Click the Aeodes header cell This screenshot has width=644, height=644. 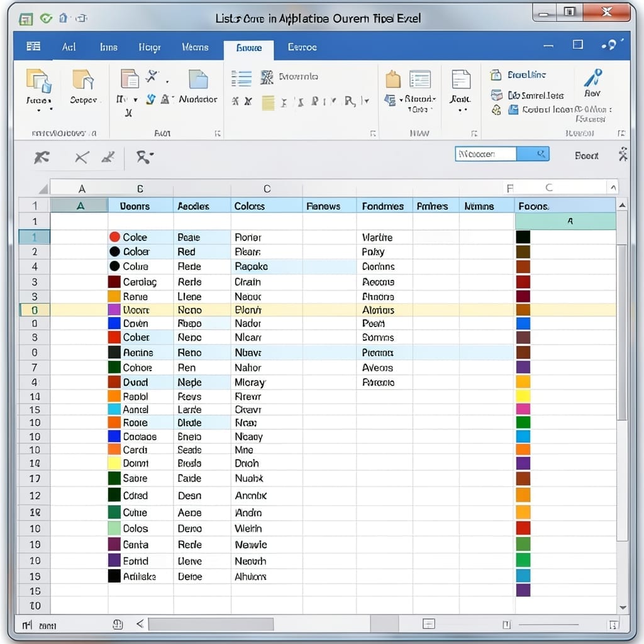coord(202,206)
